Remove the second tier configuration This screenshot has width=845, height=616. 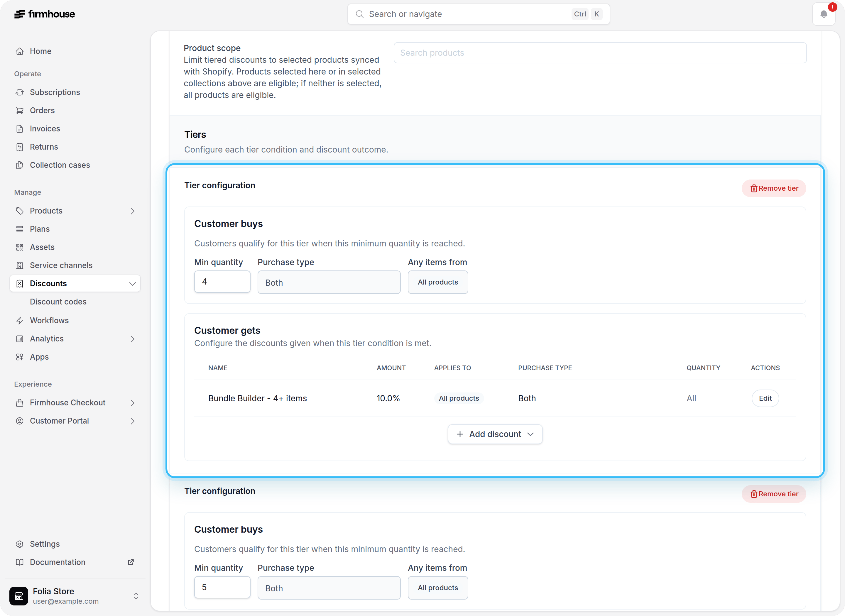click(x=774, y=494)
